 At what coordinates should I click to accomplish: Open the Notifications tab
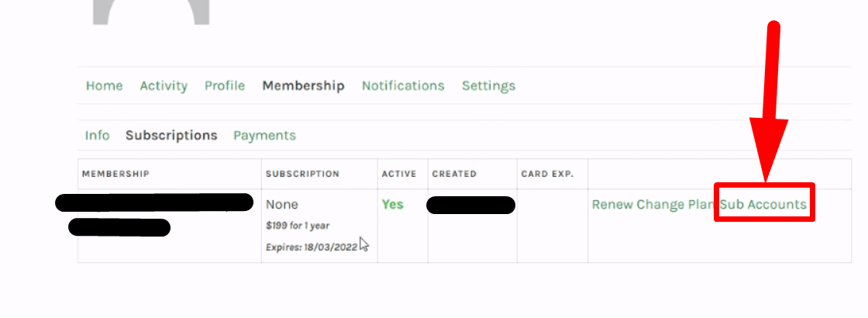pyautogui.click(x=403, y=86)
